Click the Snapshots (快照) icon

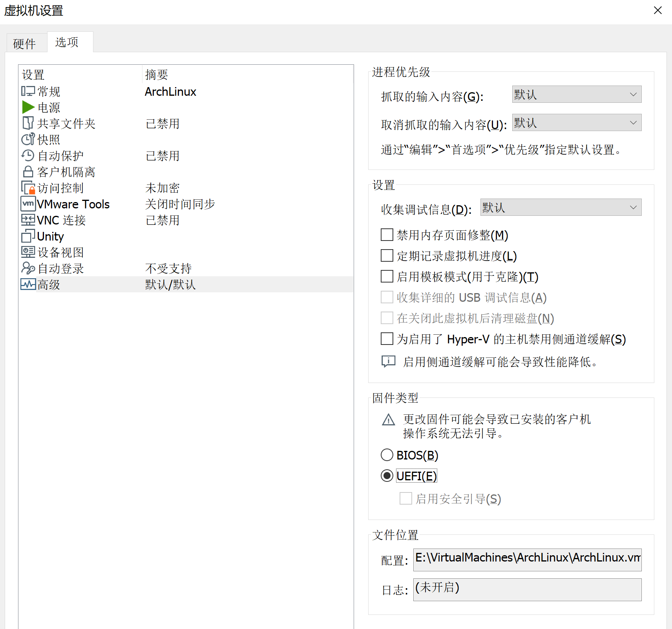coord(28,139)
